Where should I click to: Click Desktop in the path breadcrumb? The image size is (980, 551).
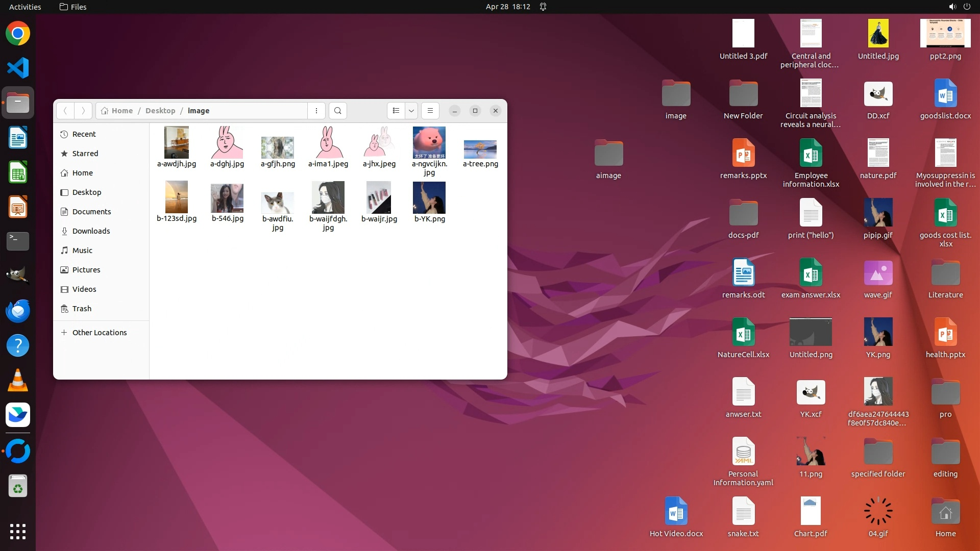click(x=160, y=111)
